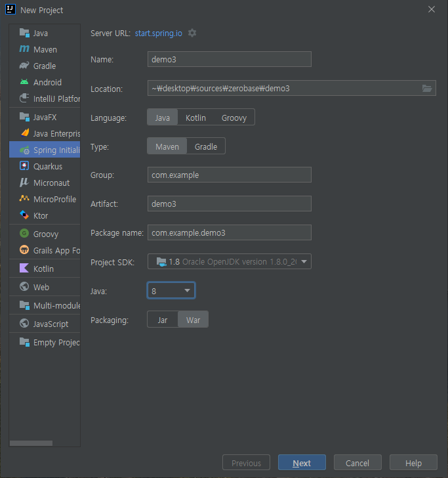Pick the Android robot icon
The width and height of the screenshot is (448, 478).
tap(24, 82)
